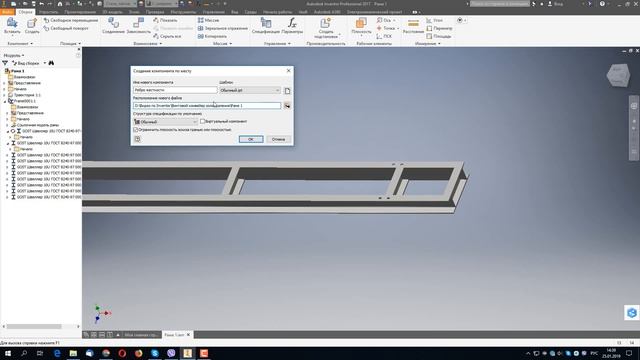640x360 pixels.
Task: Click the Копировать tool in ribbon
Action: tap(212, 36)
